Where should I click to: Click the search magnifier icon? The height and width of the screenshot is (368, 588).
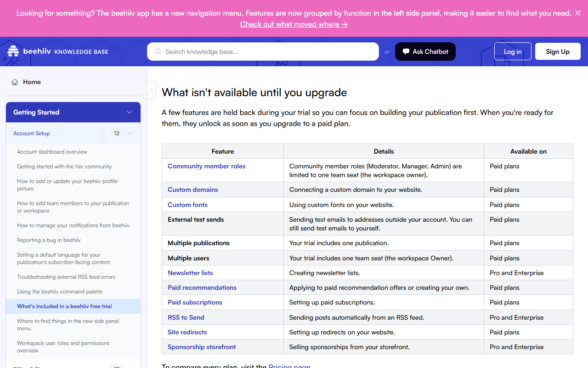click(158, 52)
